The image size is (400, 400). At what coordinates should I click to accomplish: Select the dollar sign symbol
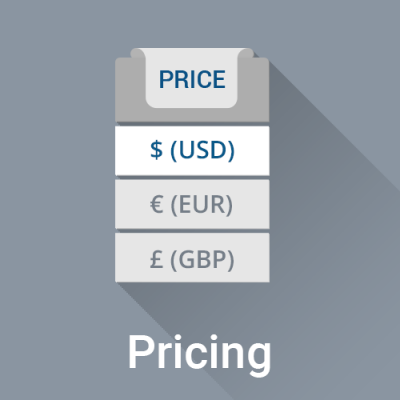click(x=156, y=150)
